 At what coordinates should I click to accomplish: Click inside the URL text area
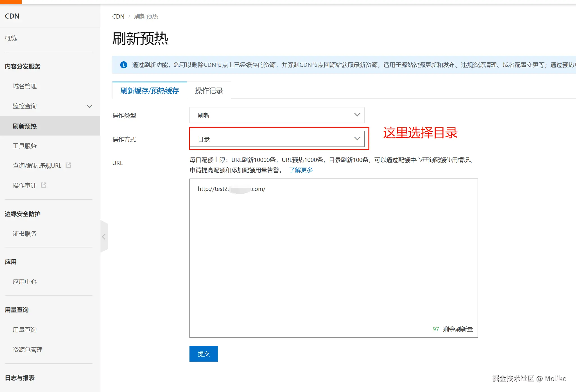(333, 253)
